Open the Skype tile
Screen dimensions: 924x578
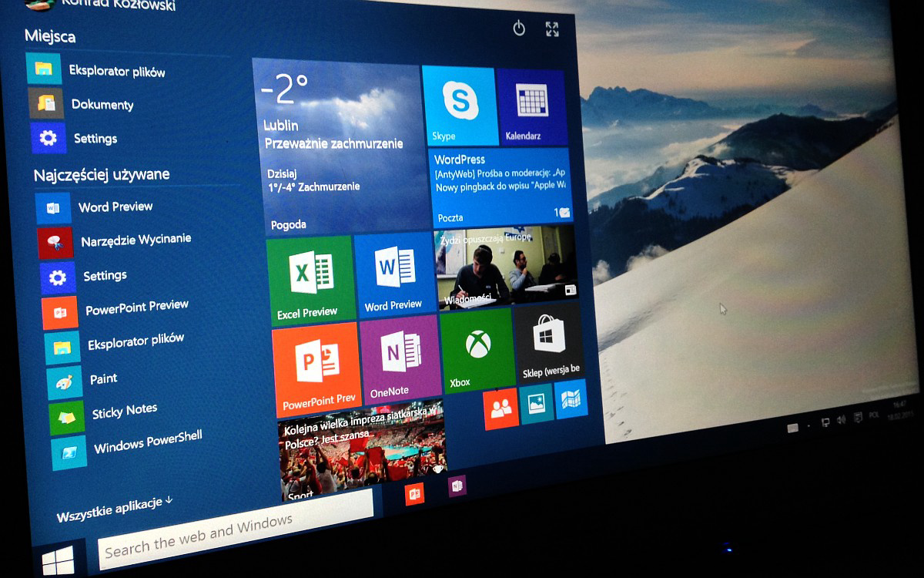tap(460, 106)
